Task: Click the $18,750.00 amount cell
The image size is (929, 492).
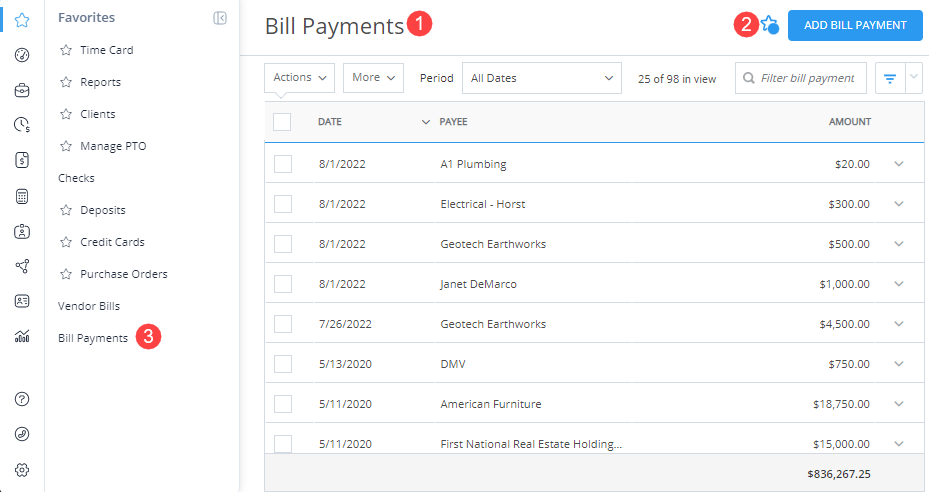Action: [x=841, y=404]
